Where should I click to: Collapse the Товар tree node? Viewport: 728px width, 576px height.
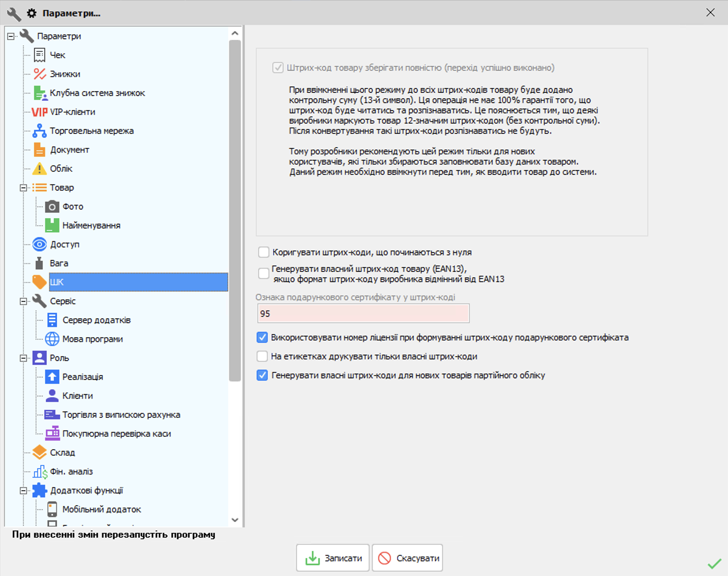pos(23,188)
